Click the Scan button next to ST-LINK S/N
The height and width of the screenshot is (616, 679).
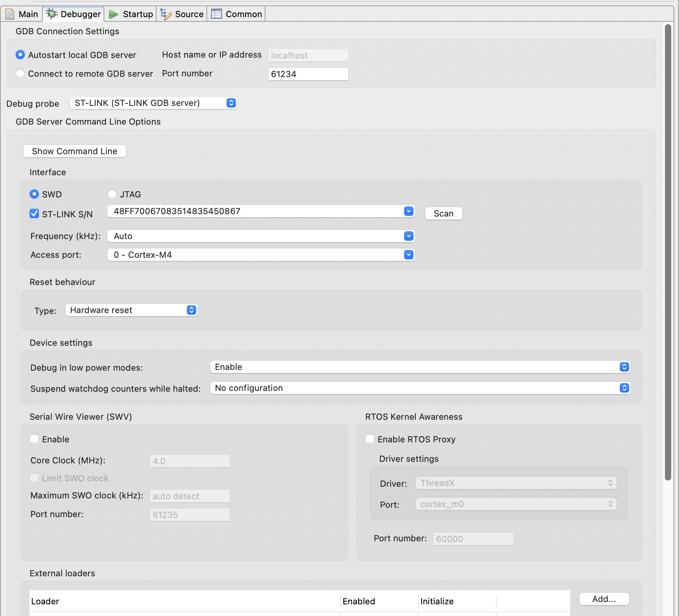pyautogui.click(x=443, y=213)
